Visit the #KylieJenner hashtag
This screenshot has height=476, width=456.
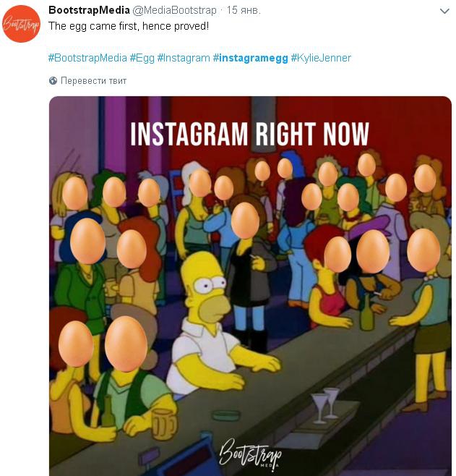[x=321, y=58]
